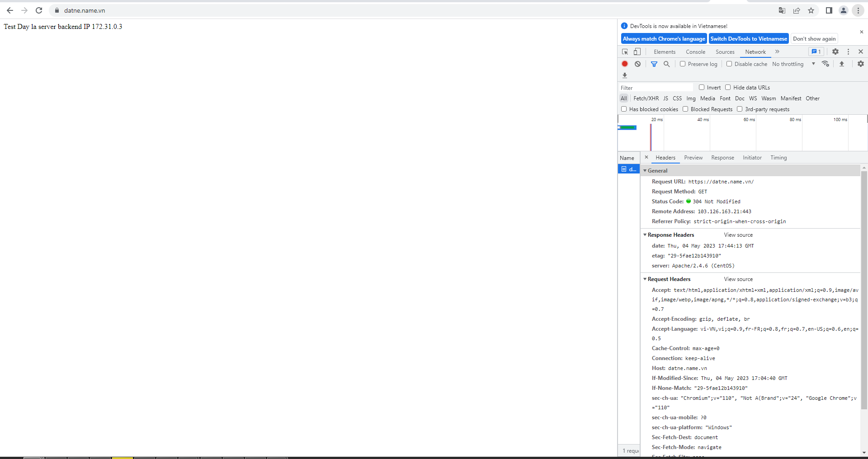
Task: Open the Timing tab
Action: coord(778,158)
